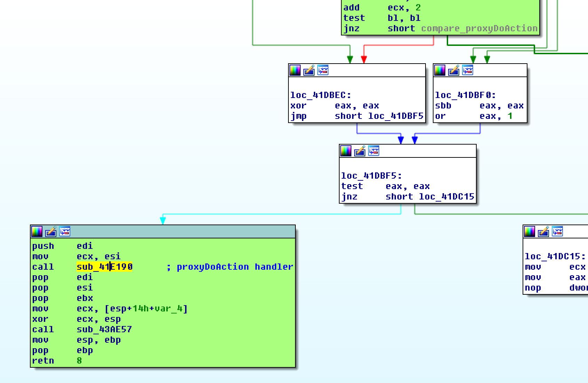Image resolution: width=588 pixels, height=383 pixels.
Task: Click the 'test eax, eax' instruction
Action: click(386, 186)
